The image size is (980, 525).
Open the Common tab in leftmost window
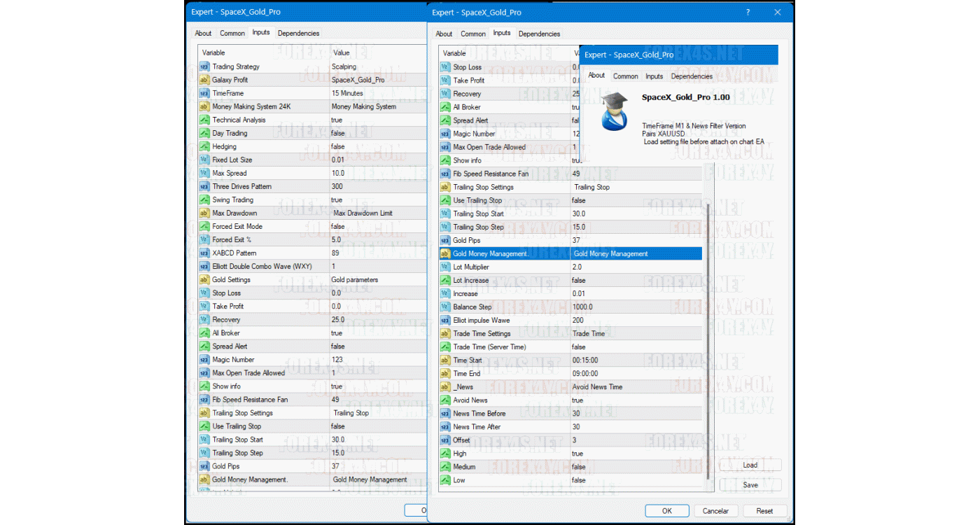point(232,33)
